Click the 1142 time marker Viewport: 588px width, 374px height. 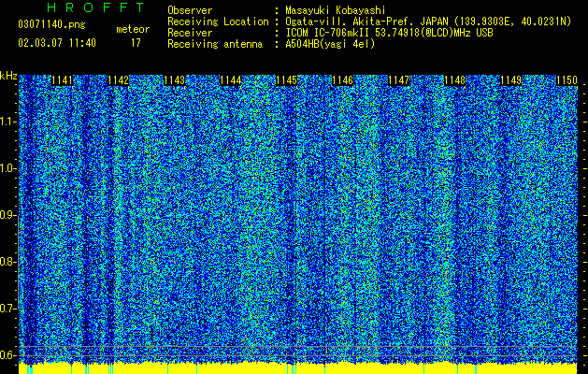(x=118, y=80)
